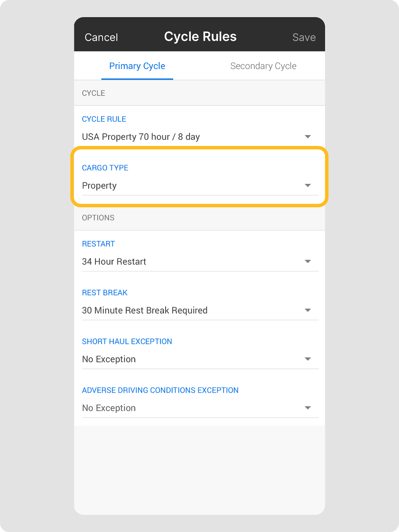Screen dimensions: 399x532
Task: Click the Cargo Type dropdown arrow
Action: [x=308, y=186]
